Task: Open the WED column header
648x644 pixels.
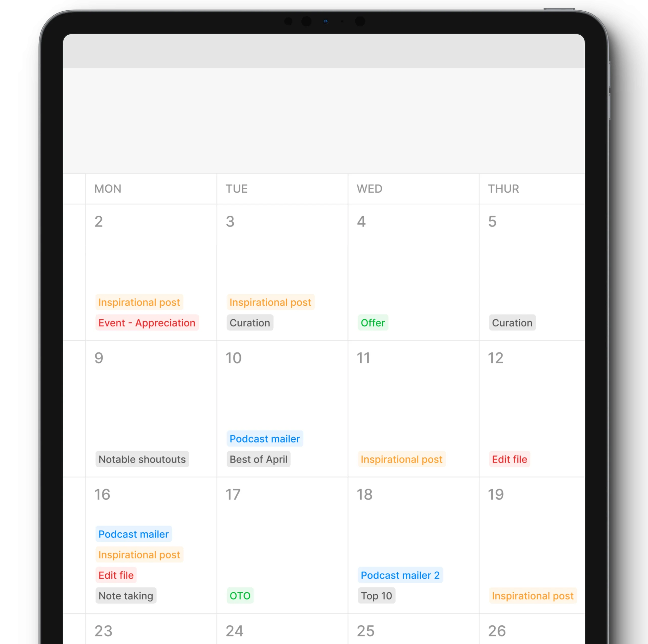Action: click(x=370, y=188)
